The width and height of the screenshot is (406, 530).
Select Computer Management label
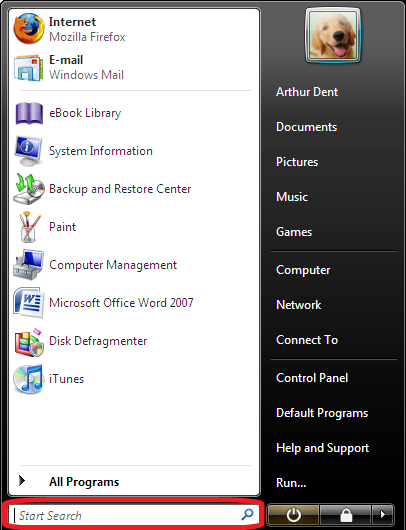click(x=113, y=265)
